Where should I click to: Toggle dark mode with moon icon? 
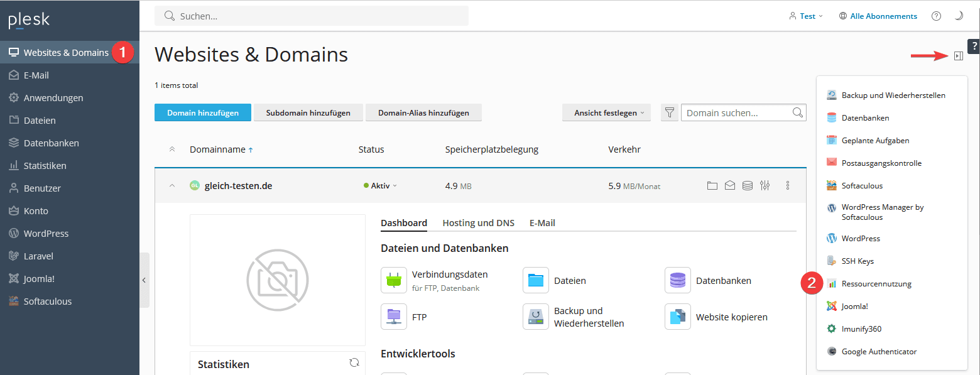point(959,16)
